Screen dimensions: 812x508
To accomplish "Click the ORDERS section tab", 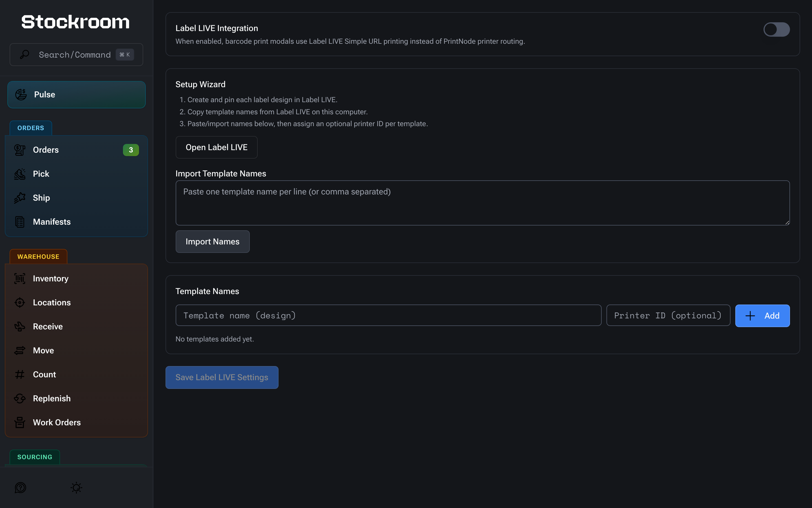I will (x=31, y=128).
